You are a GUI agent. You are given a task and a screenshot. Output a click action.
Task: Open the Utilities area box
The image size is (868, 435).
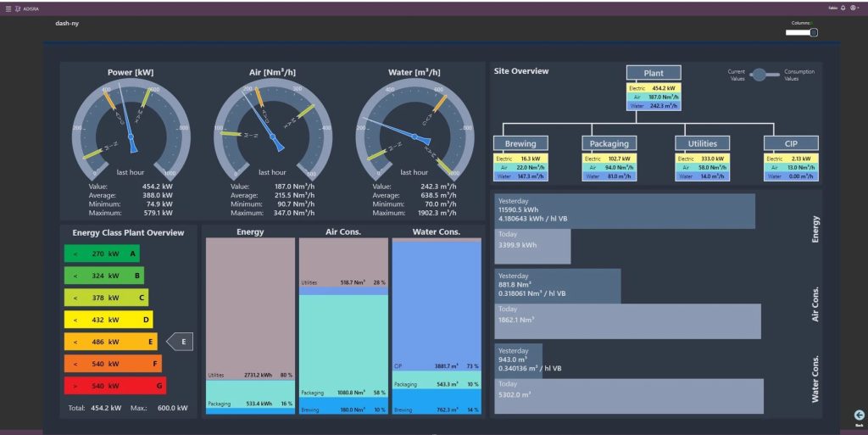pyautogui.click(x=702, y=143)
